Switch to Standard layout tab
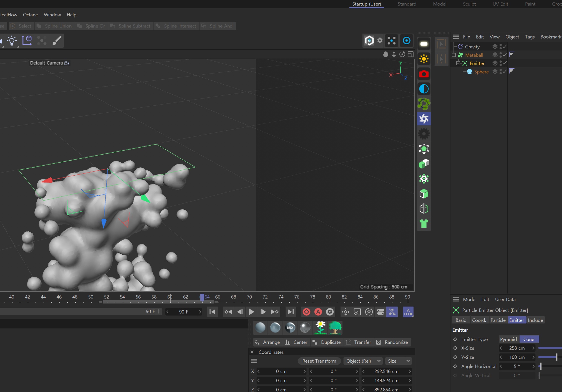The height and width of the screenshot is (392, 562). point(407,4)
